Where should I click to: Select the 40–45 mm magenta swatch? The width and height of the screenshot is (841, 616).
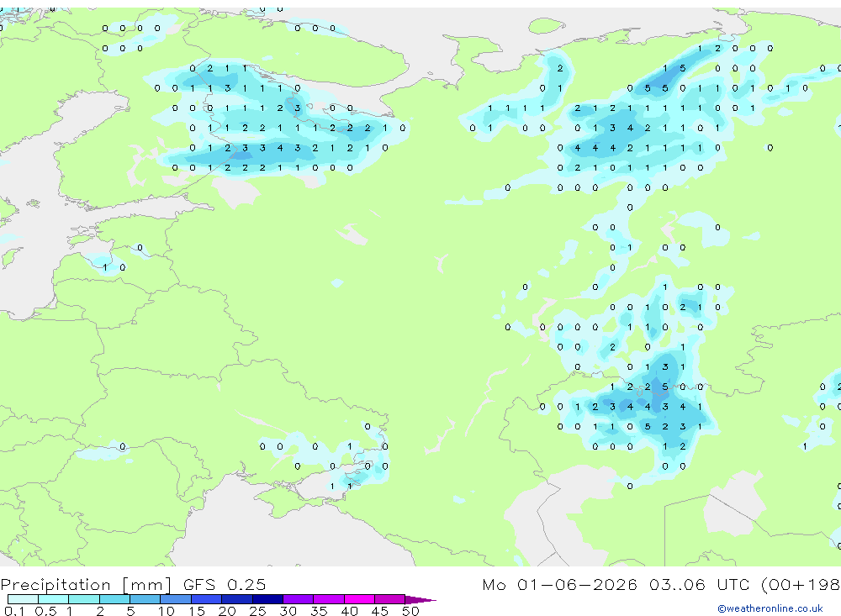point(359,599)
